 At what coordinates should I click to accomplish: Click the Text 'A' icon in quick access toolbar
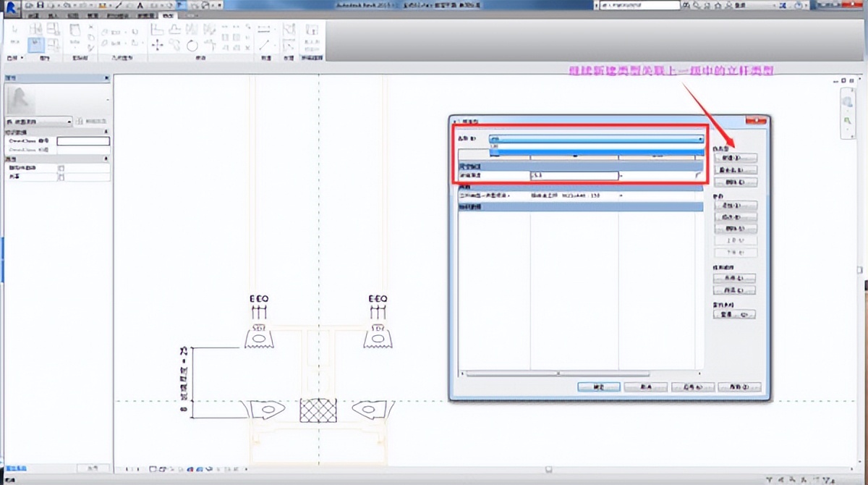click(141, 5)
